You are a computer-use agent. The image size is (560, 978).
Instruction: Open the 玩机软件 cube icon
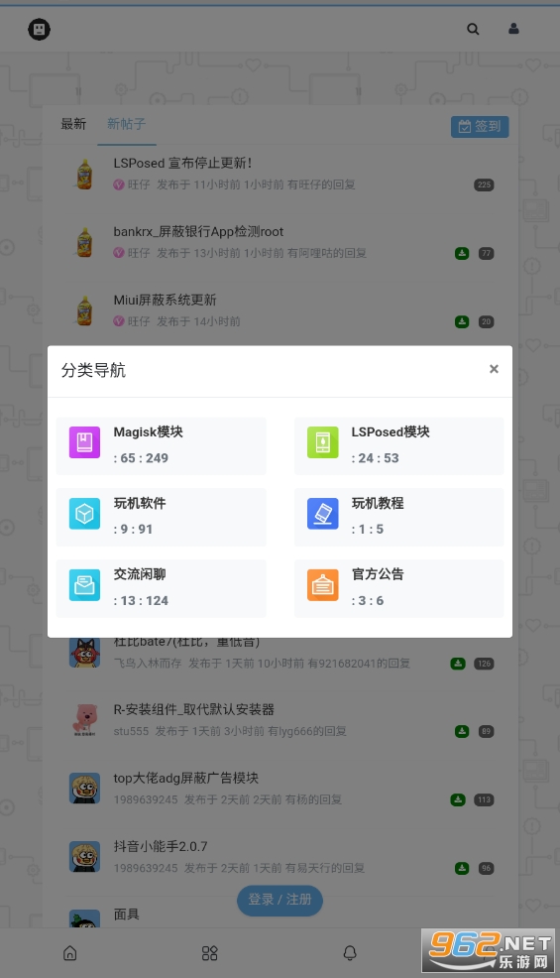[85, 514]
